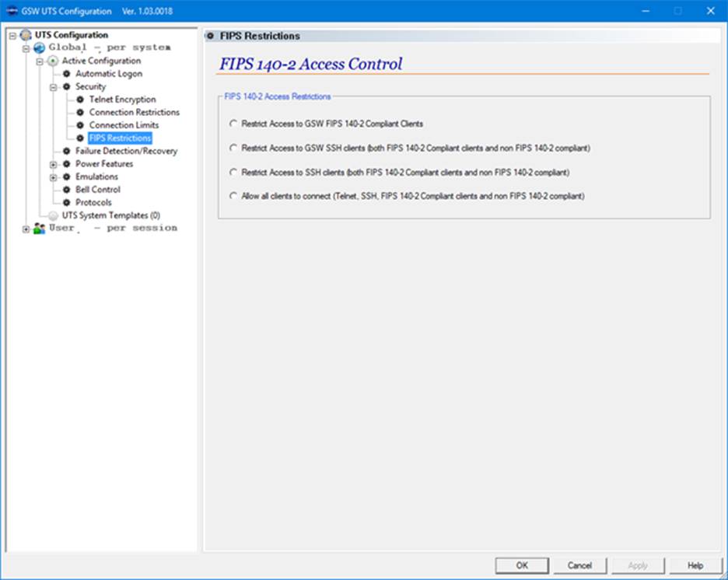Expand the Power Features node
The image size is (728, 580).
(x=54, y=164)
